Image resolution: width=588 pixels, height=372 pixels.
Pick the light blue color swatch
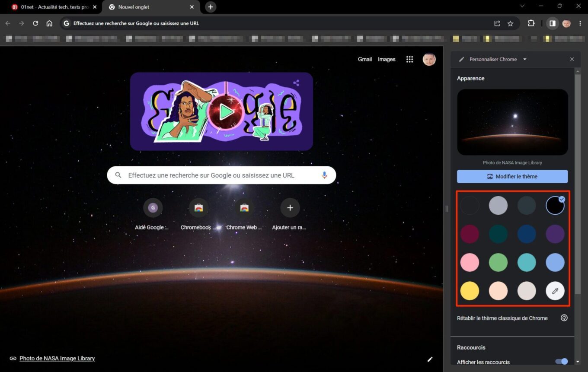(x=555, y=262)
